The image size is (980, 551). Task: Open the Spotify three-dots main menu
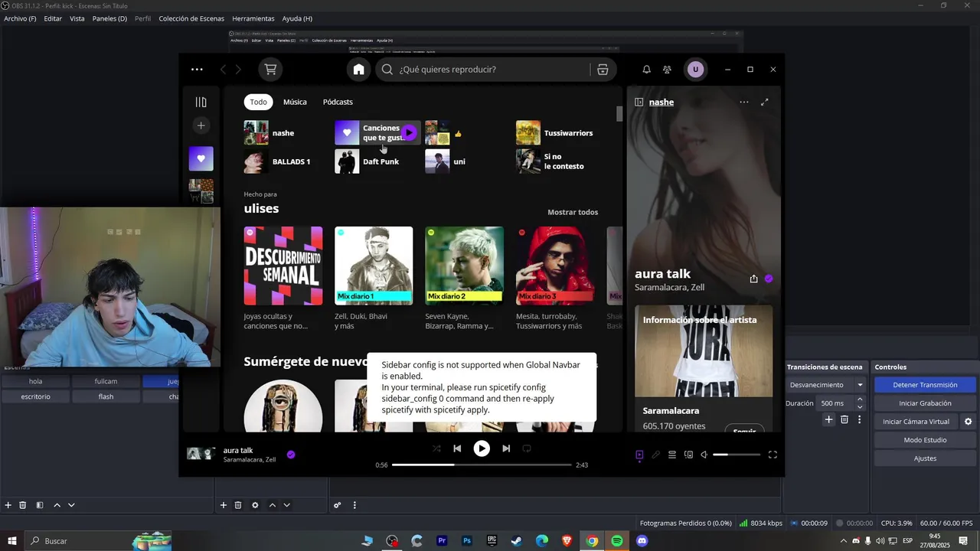(197, 70)
